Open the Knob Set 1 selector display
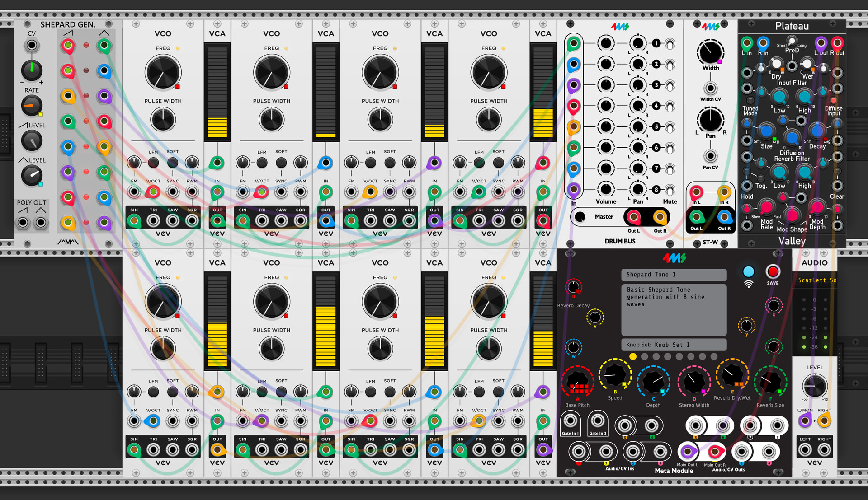 [x=674, y=345]
